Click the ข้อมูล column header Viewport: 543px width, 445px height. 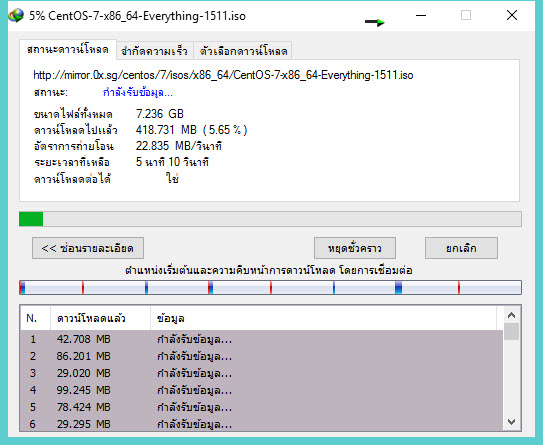click(323, 318)
